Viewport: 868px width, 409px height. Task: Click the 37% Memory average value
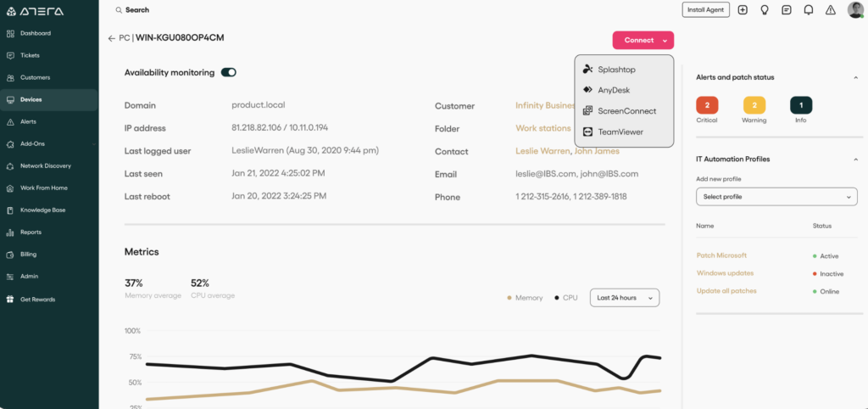click(134, 283)
